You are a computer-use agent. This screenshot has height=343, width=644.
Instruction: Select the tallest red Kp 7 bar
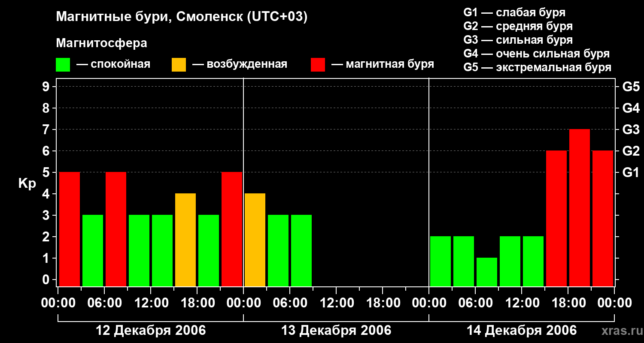[580, 208]
